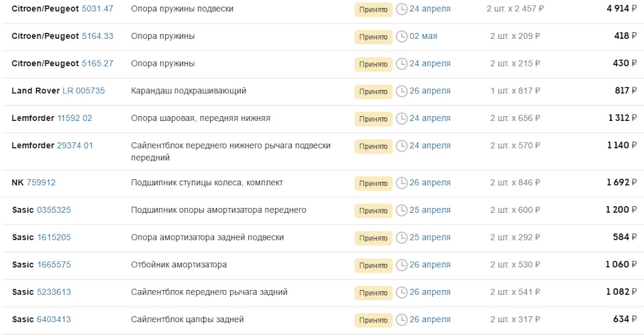Click the clock icon in the 11592 02 row

pyautogui.click(x=402, y=119)
